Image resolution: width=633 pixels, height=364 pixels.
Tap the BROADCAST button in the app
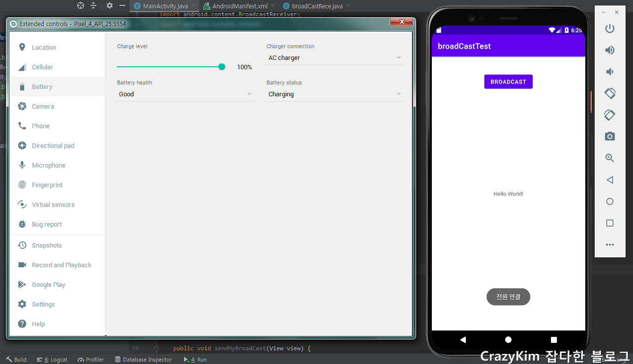coord(508,82)
